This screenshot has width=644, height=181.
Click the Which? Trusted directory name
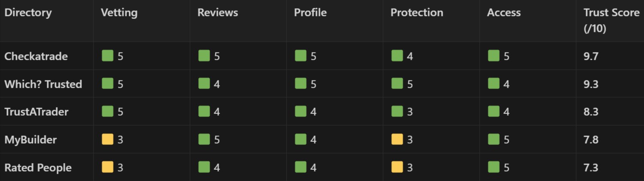click(43, 84)
